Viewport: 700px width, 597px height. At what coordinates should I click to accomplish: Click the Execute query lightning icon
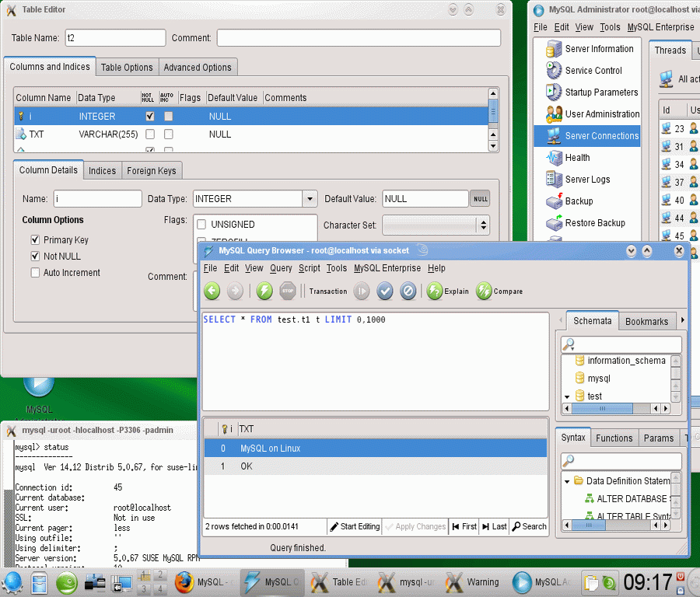click(264, 291)
